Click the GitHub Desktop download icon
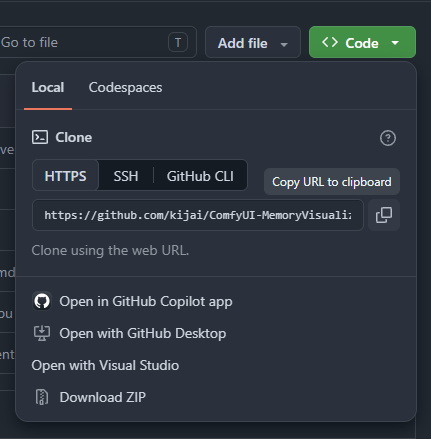Screen dimensions: 431x439 tap(42, 333)
